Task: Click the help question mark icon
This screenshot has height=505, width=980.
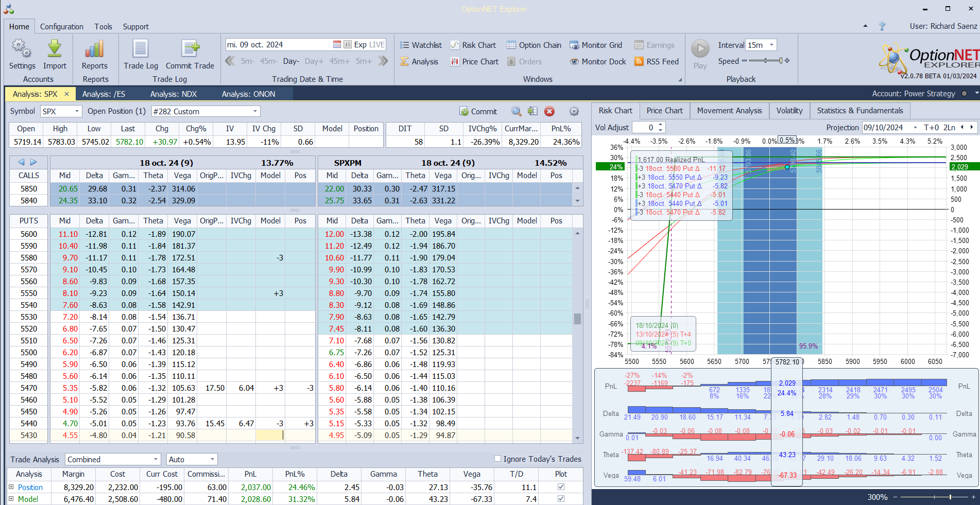Action: click(882, 26)
